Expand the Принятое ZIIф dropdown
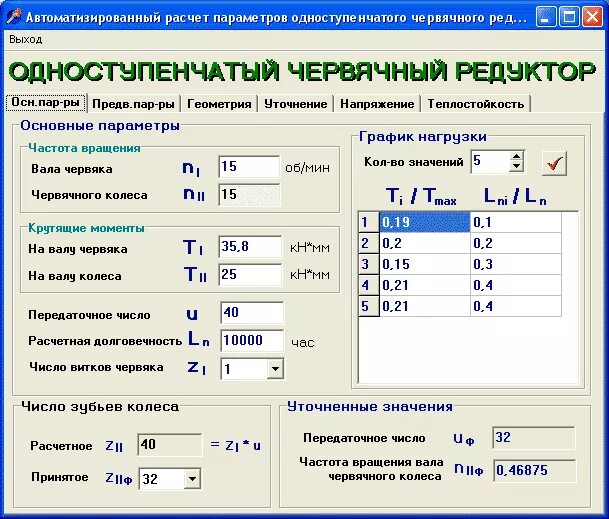 [x=192, y=479]
